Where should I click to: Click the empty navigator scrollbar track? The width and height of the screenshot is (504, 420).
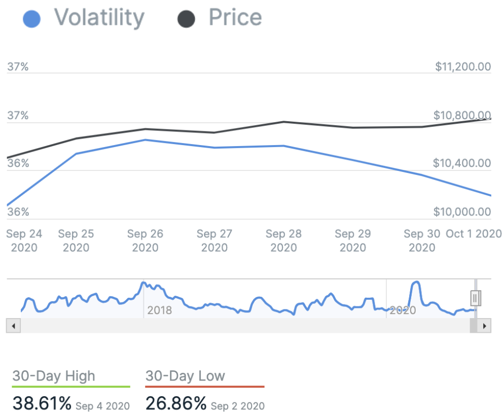[243, 326]
